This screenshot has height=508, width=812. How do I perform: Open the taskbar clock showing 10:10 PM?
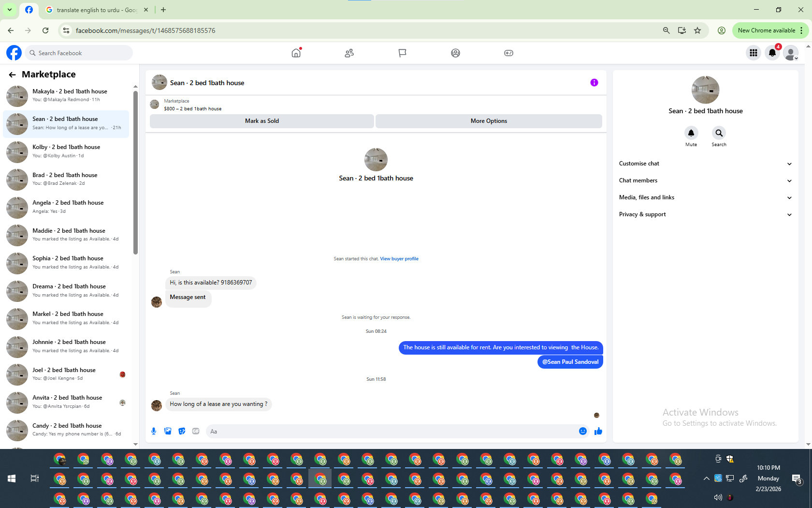(768, 478)
